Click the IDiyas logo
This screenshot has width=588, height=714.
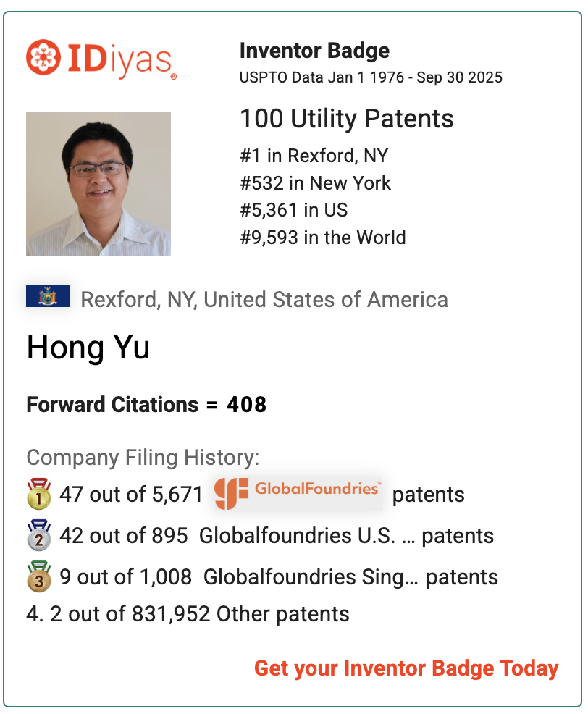101,59
